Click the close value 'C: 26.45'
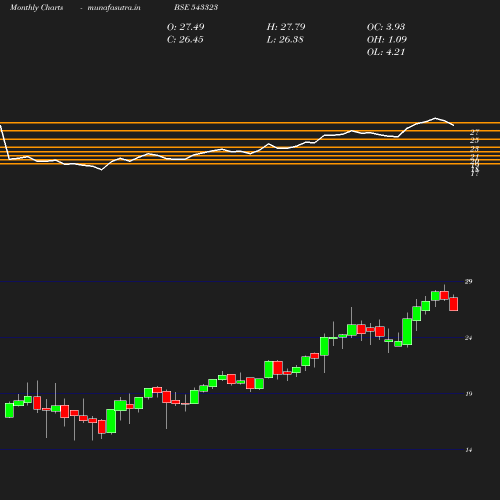 (185, 39)
